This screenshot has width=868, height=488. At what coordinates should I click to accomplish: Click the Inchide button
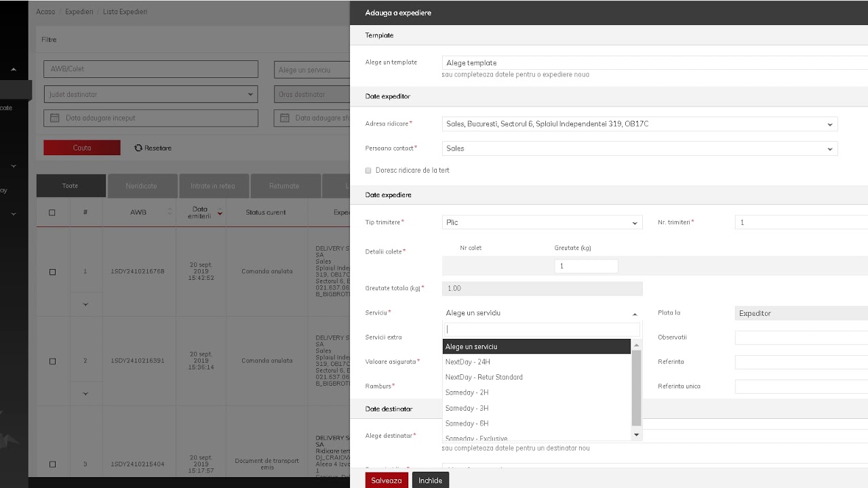(431, 481)
